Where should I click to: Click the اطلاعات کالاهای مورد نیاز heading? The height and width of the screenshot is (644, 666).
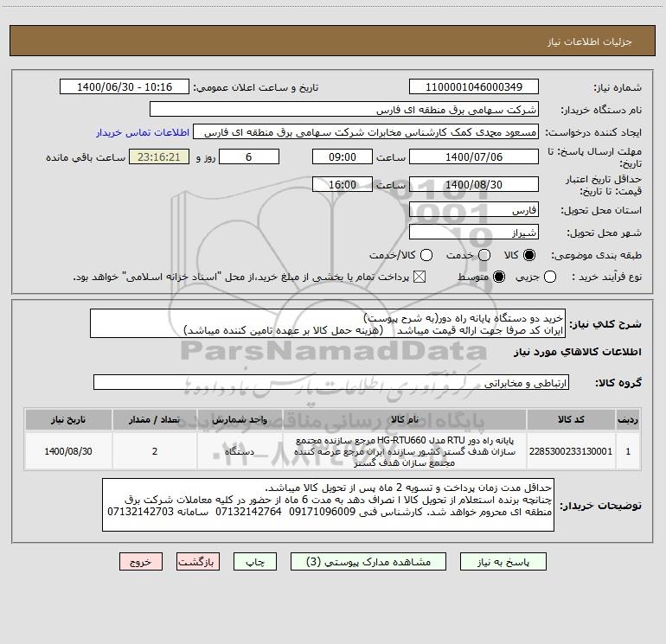(577, 352)
